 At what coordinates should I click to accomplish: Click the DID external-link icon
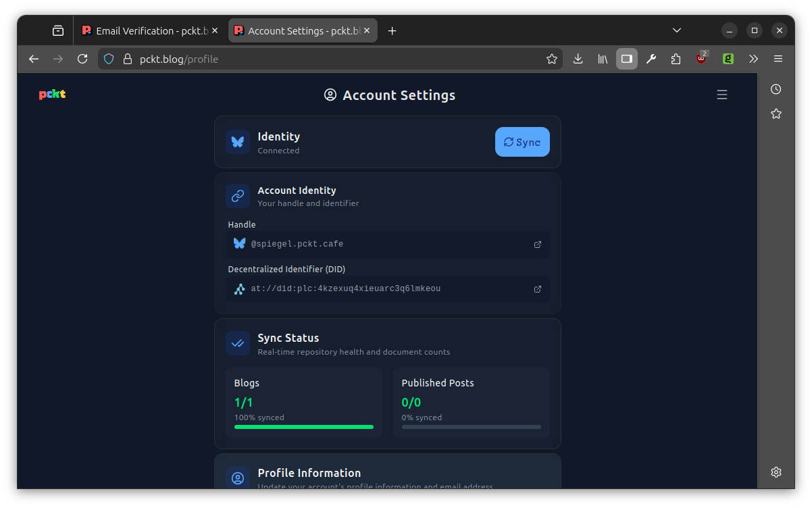coord(537,288)
